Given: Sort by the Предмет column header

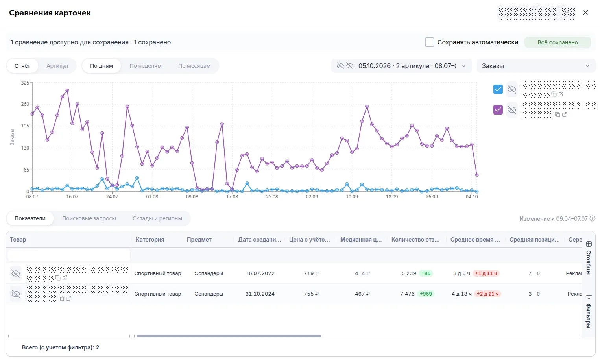Looking at the screenshot, I should pyautogui.click(x=199, y=239).
